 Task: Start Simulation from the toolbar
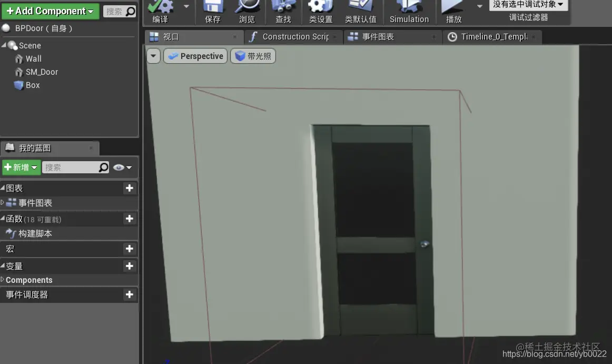[x=409, y=12]
